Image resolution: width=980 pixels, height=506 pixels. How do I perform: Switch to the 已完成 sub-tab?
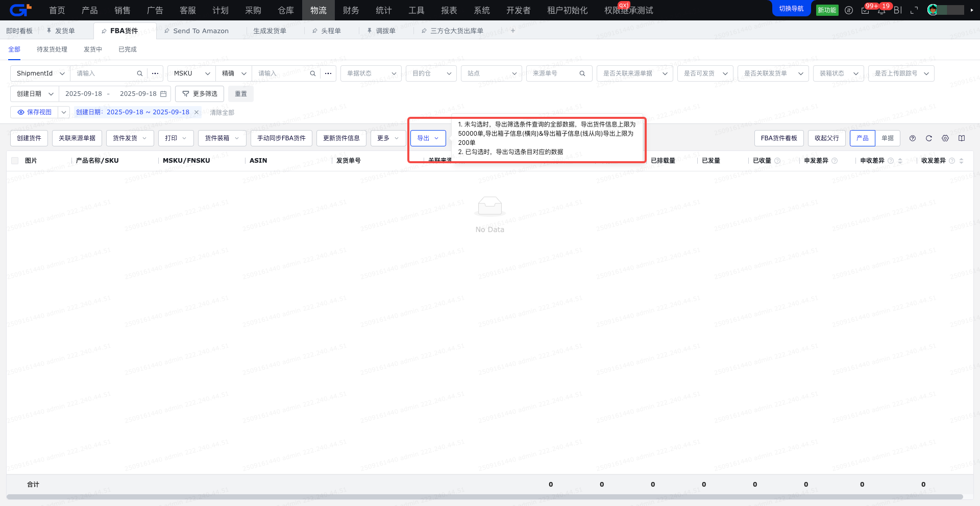128,49
